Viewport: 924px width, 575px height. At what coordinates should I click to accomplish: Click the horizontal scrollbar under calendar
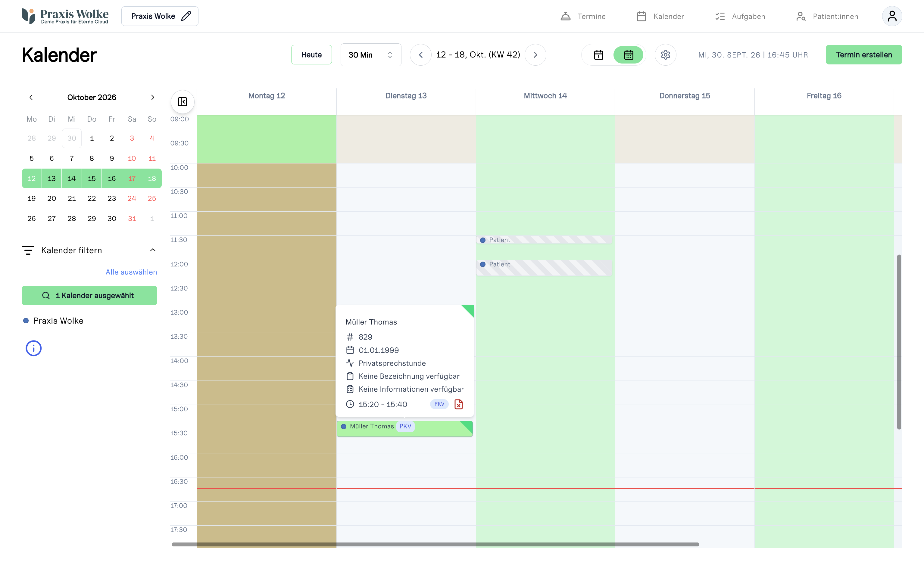[435, 545]
